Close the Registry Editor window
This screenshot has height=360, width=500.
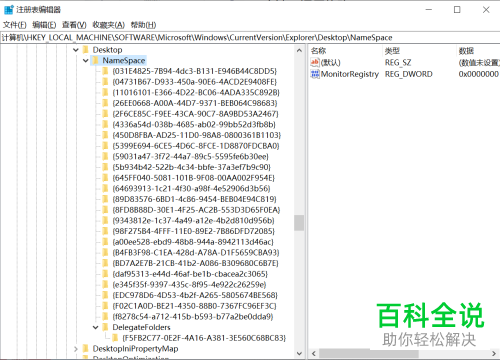(486, 10)
